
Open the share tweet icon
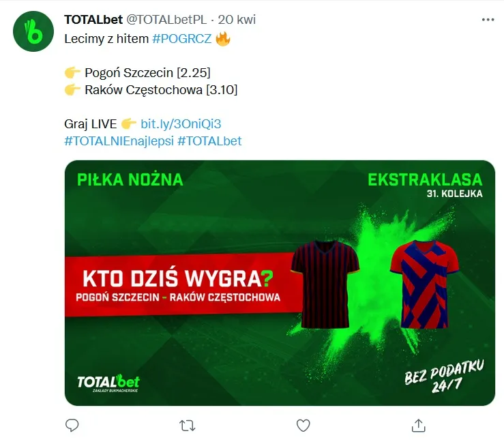click(x=419, y=425)
